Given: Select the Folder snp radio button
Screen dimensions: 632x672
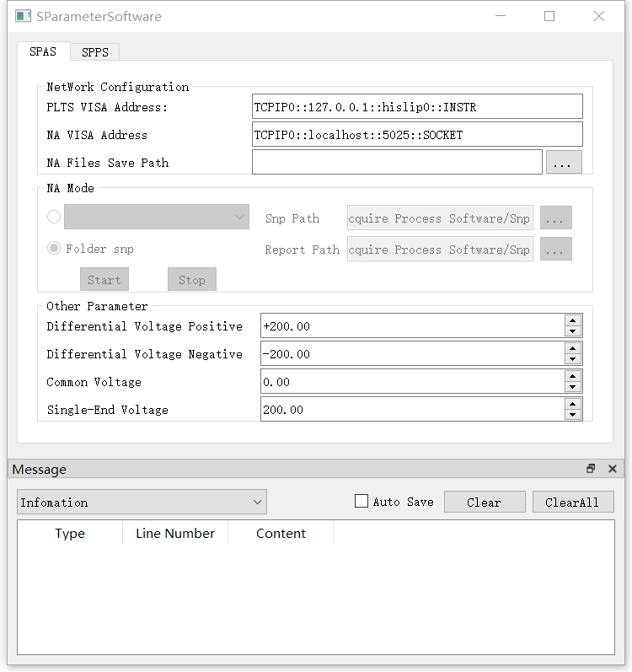Looking at the screenshot, I should click(55, 249).
